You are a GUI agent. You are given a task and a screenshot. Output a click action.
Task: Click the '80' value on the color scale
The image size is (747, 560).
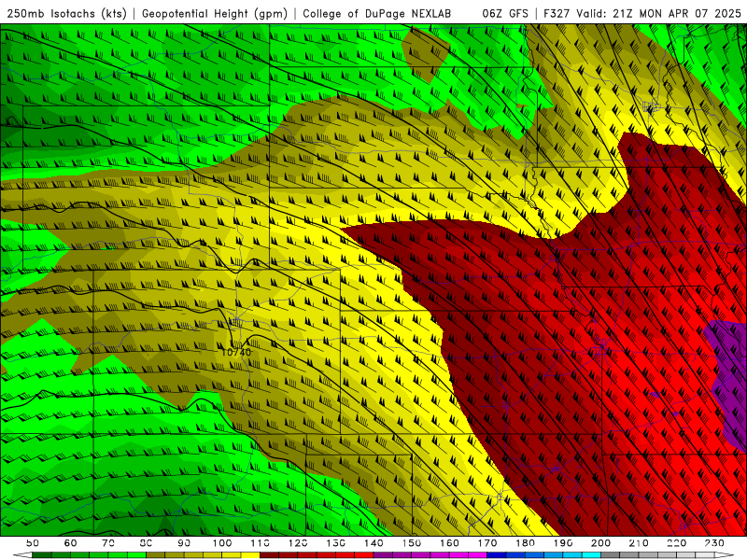point(146,543)
